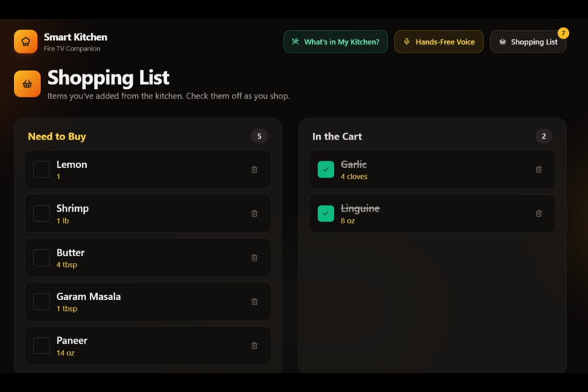The width and height of the screenshot is (588, 392).
Task: Click the number 7 Shopping List badge
Action: tap(563, 33)
